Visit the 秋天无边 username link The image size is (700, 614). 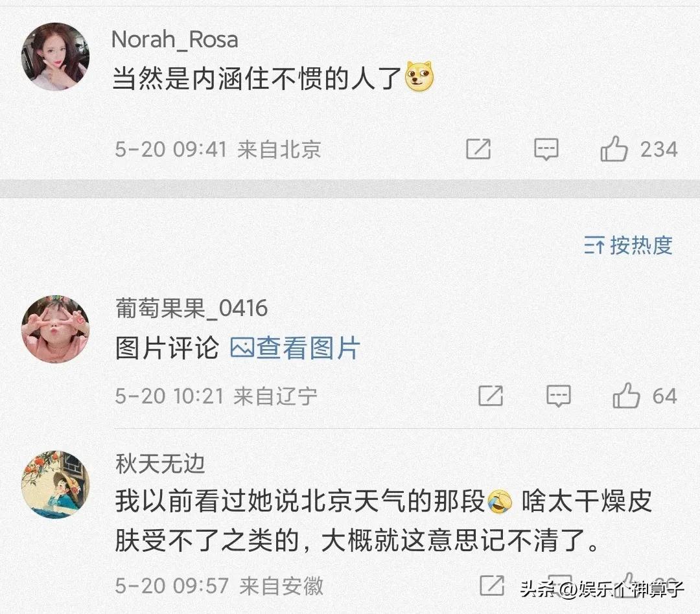pyautogui.click(x=160, y=464)
